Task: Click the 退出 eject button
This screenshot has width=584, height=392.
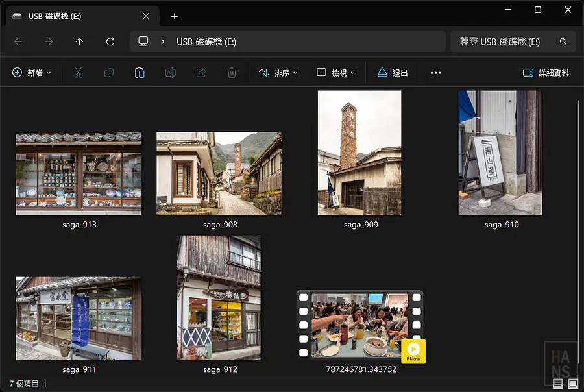Action: click(393, 73)
